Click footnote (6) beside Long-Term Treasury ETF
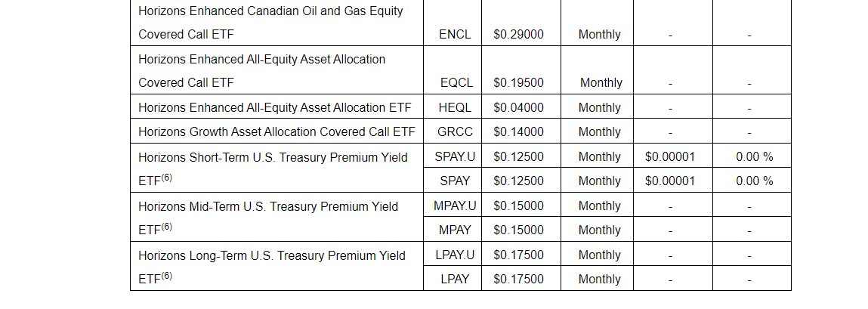The height and width of the screenshot is (309, 868). click(167, 276)
